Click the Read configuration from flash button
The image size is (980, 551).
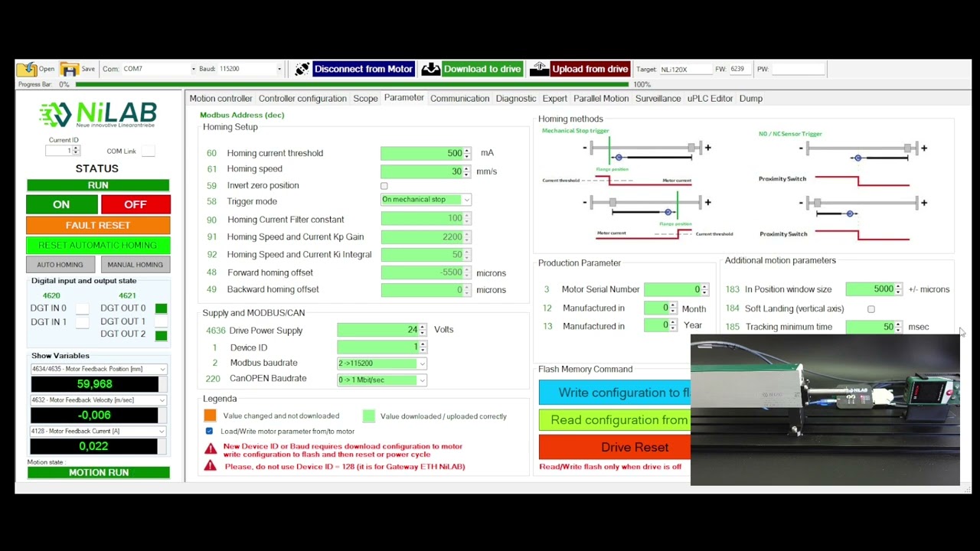click(x=615, y=420)
